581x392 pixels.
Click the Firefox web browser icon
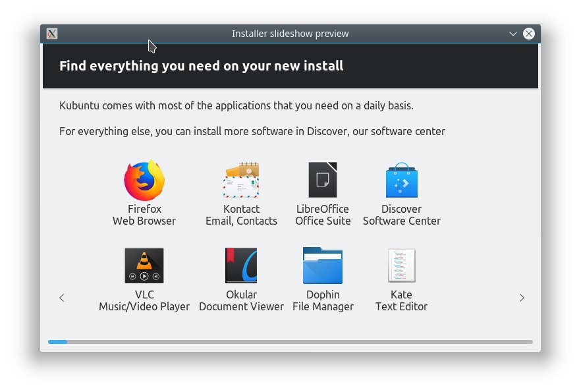144,180
